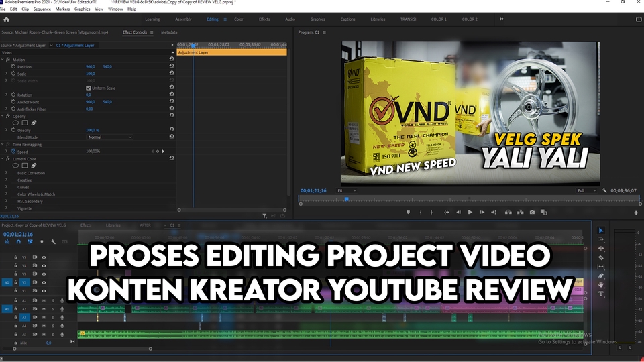Play the program monitor
The image size is (644, 362).
[470, 213]
